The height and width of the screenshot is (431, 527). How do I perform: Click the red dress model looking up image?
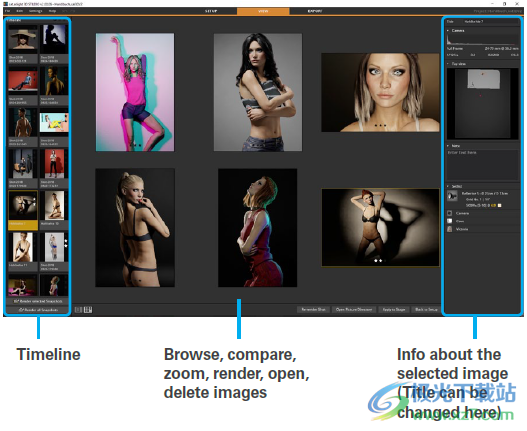point(257,228)
